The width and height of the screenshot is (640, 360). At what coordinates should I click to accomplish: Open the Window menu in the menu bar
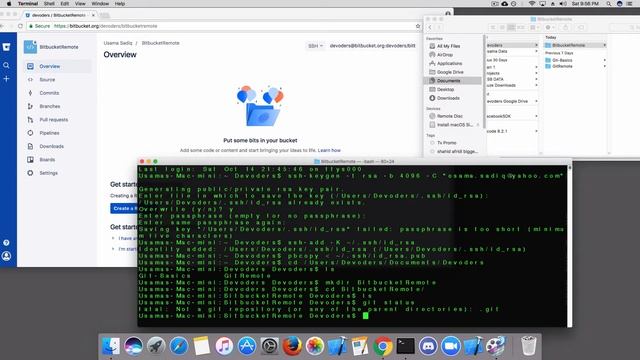tap(100, 4)
